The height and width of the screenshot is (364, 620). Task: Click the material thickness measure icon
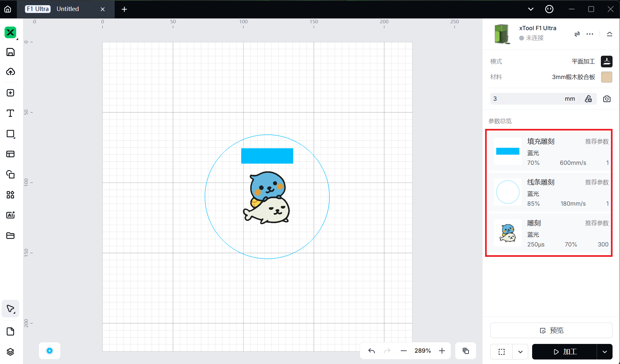coord(588,99)
